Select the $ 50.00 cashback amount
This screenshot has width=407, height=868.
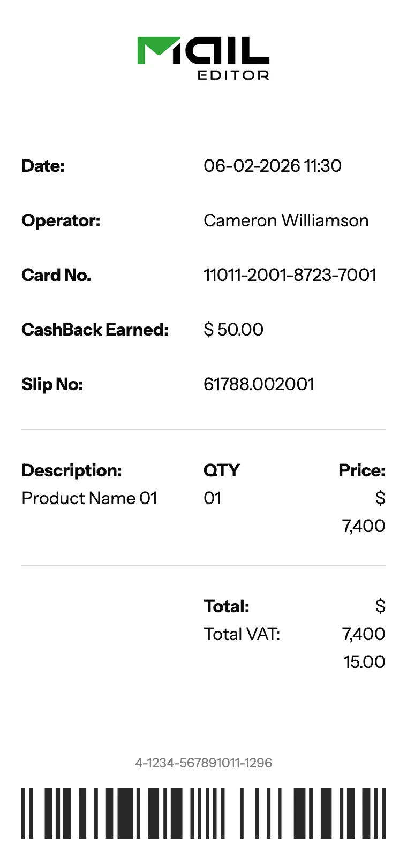[233, 330]
